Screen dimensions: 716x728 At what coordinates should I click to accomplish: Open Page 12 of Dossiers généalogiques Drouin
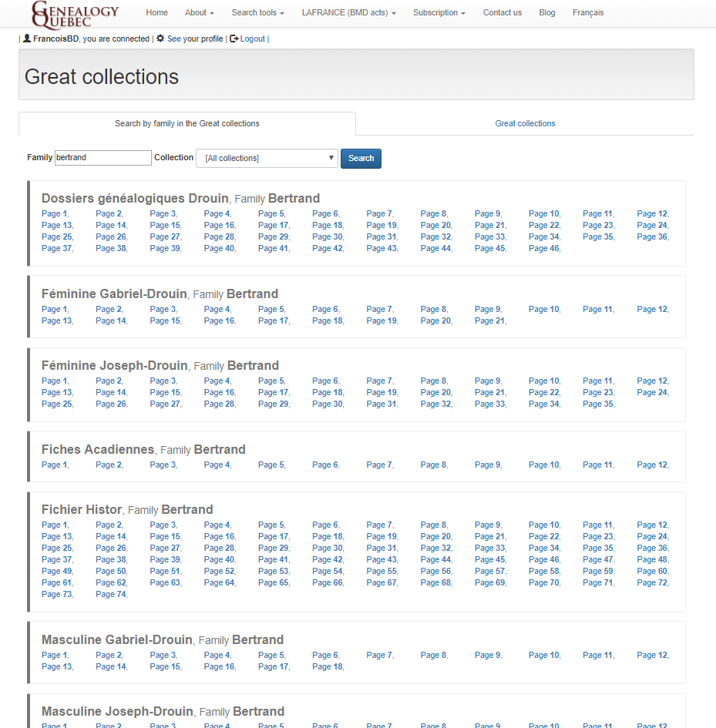[652, 213]
